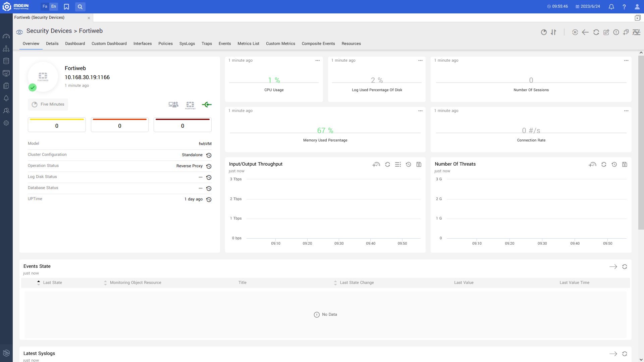Open the notifications bell in top bar
This screenshot has height=362, width=644.
pos(611,7)
